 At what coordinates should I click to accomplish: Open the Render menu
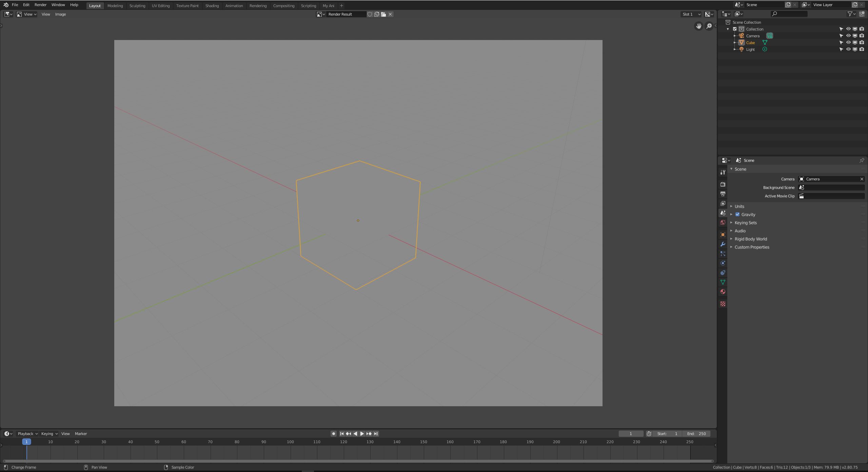pyautogui.click(x=40, y=5)
